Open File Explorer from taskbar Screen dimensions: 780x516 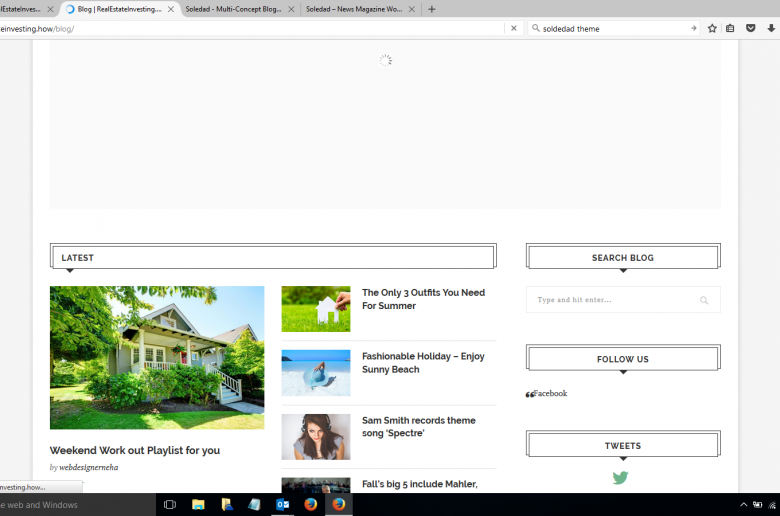pyautogui.click(x=198, y=505)
